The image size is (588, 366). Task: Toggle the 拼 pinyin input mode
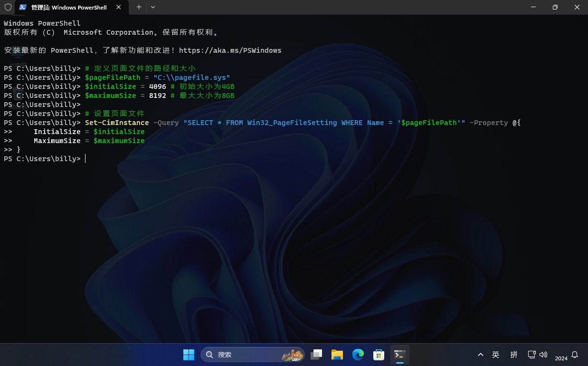(513, 355)
